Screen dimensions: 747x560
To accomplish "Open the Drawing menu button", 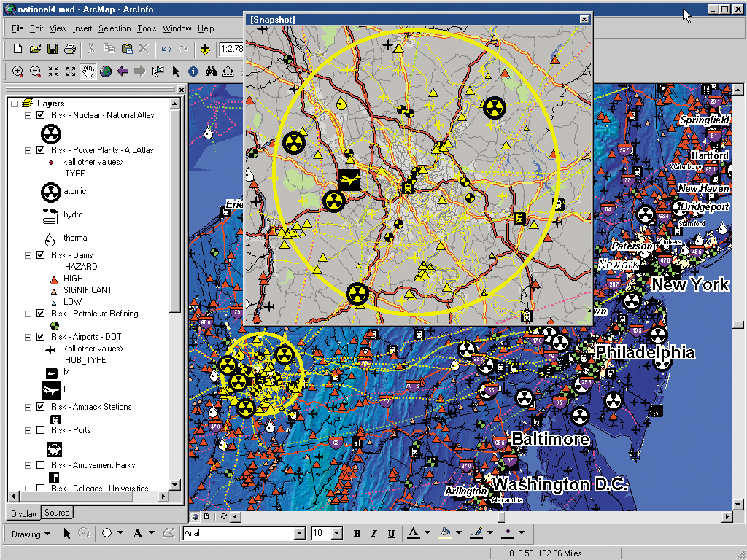I will point(31,534).
